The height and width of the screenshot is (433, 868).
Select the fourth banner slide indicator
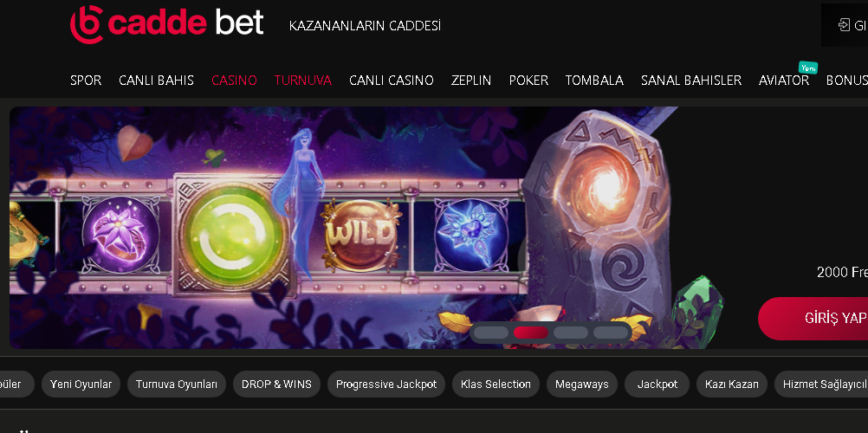point(611,333)
